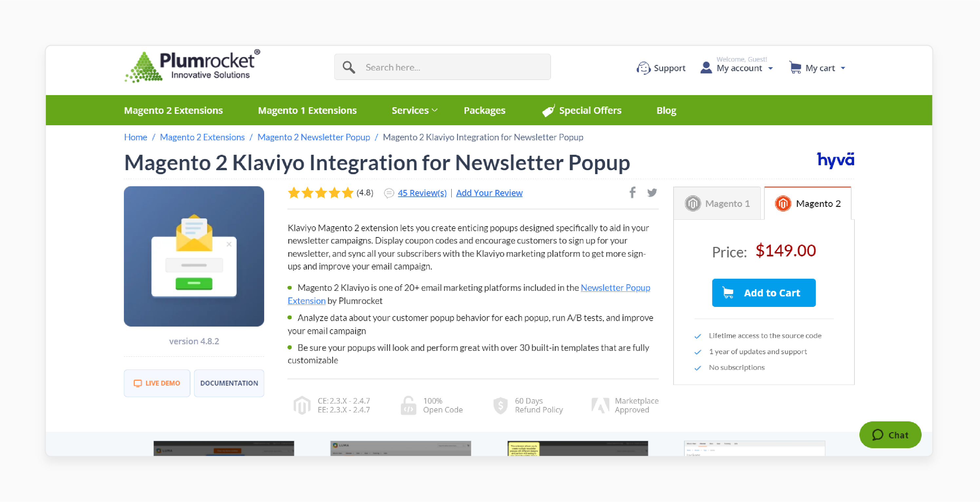This screenshot has height=502, width=980.
Task: Click the Marketplace Approved Adobe icon
Action: point(600,405)
